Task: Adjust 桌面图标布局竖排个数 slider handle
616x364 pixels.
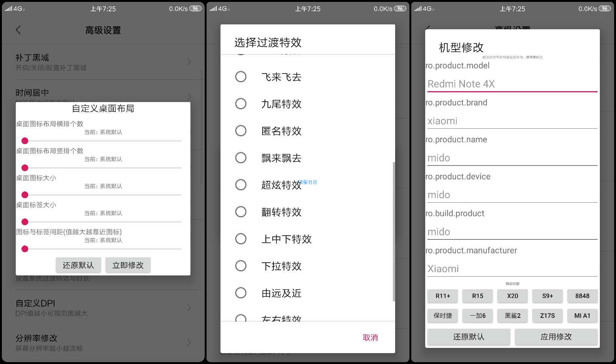Action: [25, 168]
